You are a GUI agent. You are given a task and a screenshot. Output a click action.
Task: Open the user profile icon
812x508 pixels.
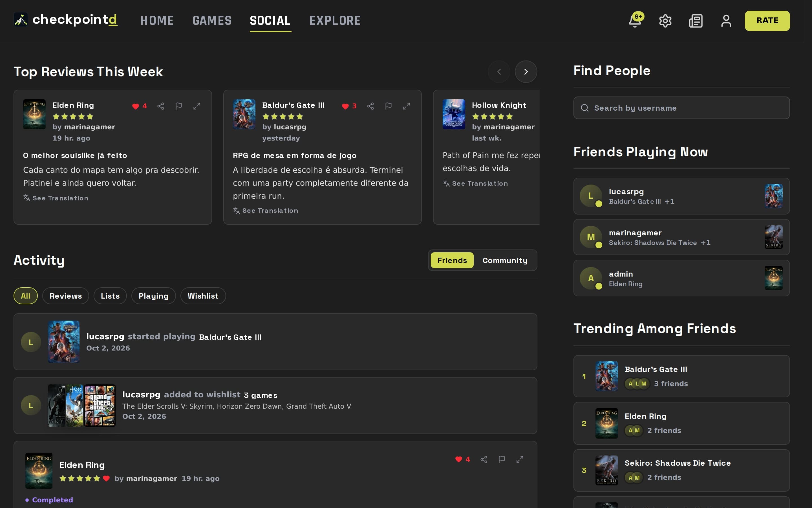(x=726, y=21)
